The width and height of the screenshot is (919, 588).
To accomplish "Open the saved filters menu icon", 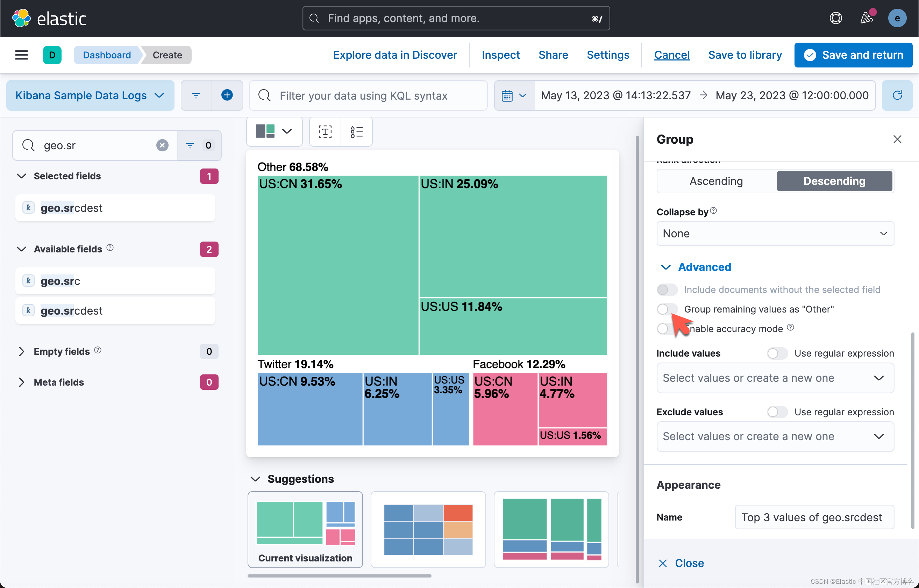I will [196, 95].
